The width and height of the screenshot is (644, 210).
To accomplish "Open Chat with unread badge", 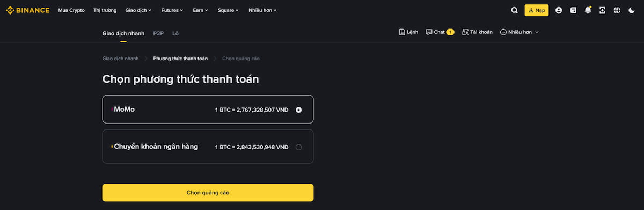I will click(440, 32).
